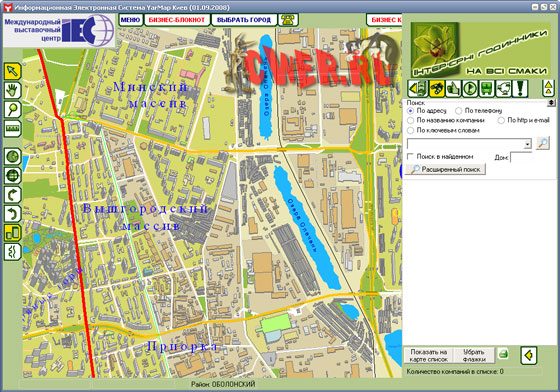Open the binoculars search panel icon
560x392 pixels.
(x=436, y=88)
